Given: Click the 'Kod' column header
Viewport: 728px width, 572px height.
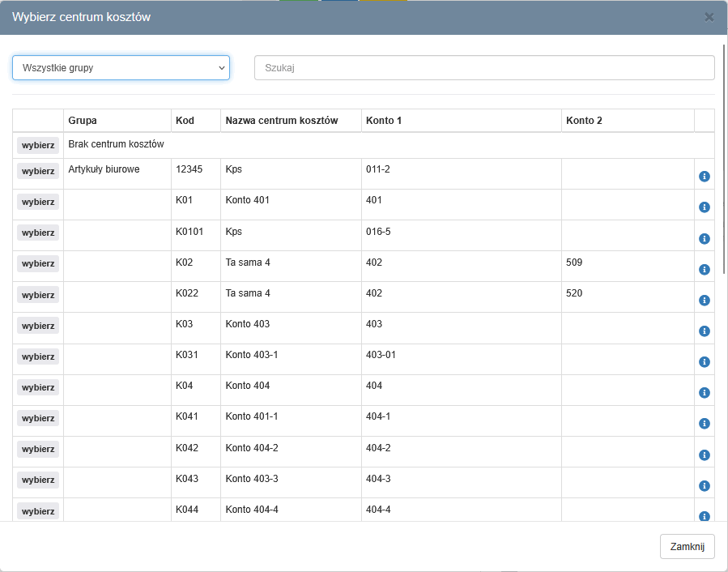Looking at the screenshot, I should 185,121.
